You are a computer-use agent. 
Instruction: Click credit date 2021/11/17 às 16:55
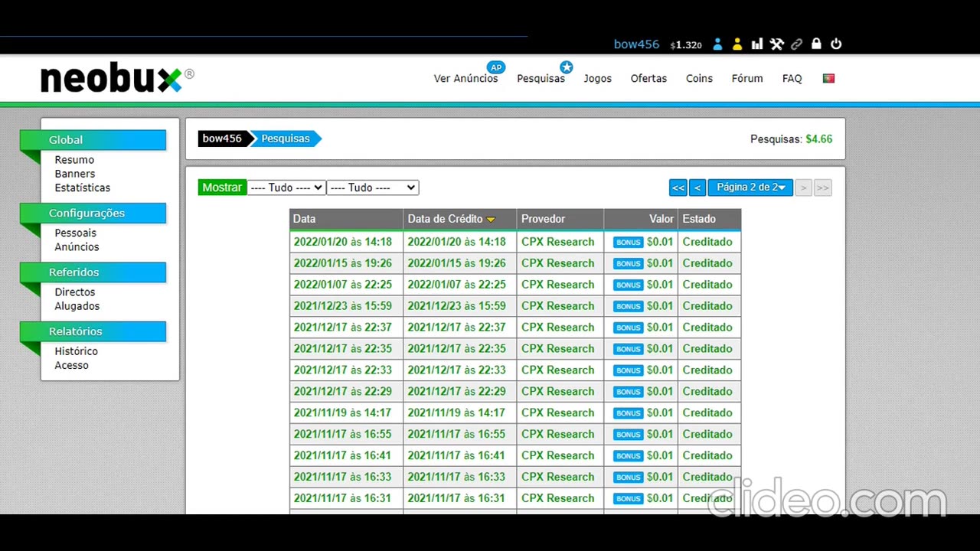[x=456, y=435]
